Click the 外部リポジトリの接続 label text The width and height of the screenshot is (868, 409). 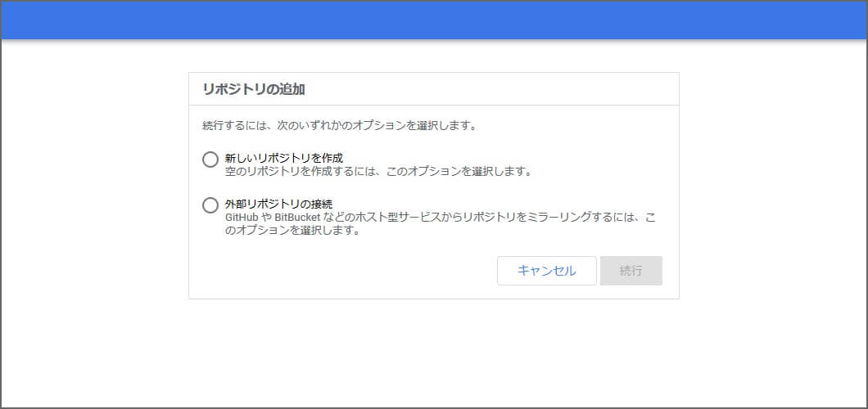point(278,203)
